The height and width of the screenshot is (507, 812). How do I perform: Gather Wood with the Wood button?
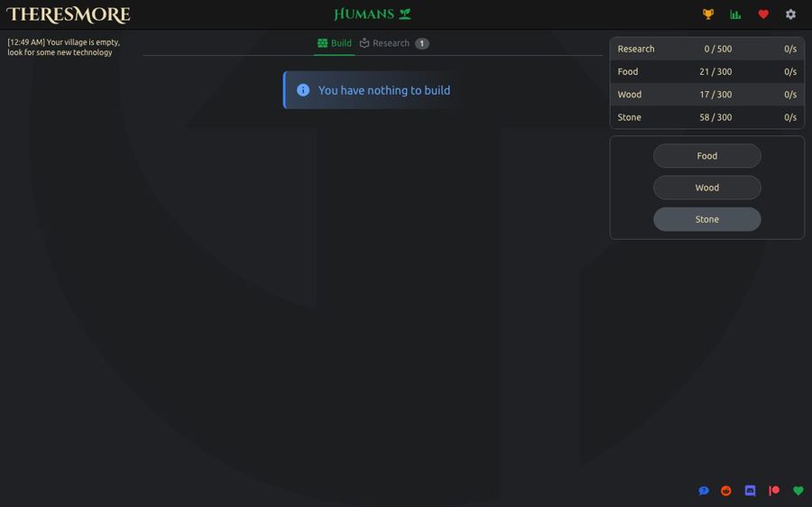706,188
